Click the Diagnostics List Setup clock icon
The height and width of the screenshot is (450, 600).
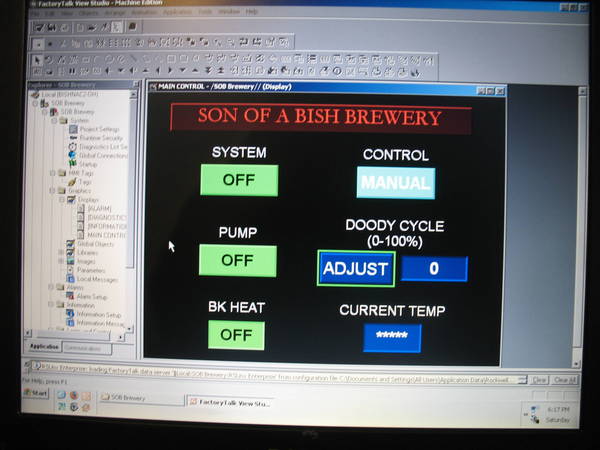pos(72,147)
